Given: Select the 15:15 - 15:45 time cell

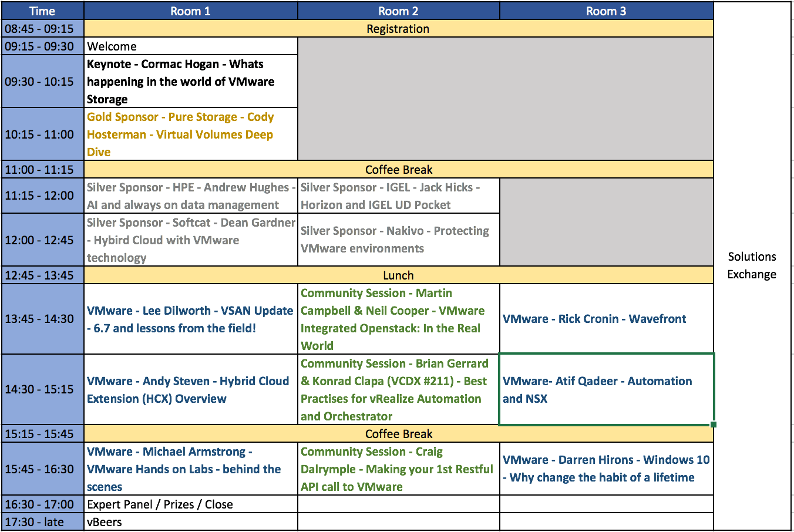Looking at the screenshot, I should point(43,434).
